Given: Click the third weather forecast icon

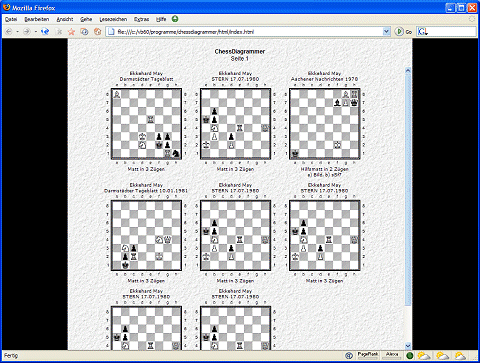Looking at the screenshot, I should [460, 356].
